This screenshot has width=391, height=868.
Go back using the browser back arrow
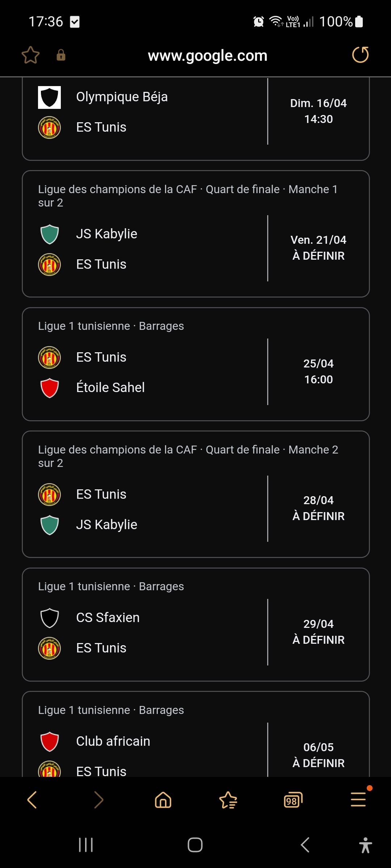[x=32, y=800]
